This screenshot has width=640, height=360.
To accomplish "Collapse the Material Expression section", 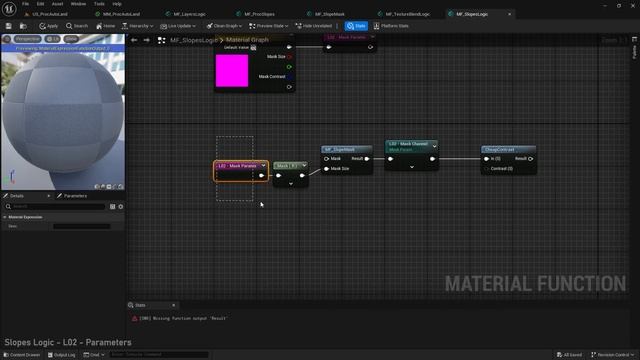I will click(x=5, y=217).
